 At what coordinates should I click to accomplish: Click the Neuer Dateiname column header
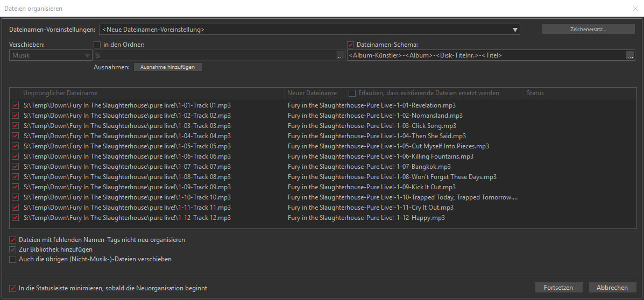[x=312, y=93]
